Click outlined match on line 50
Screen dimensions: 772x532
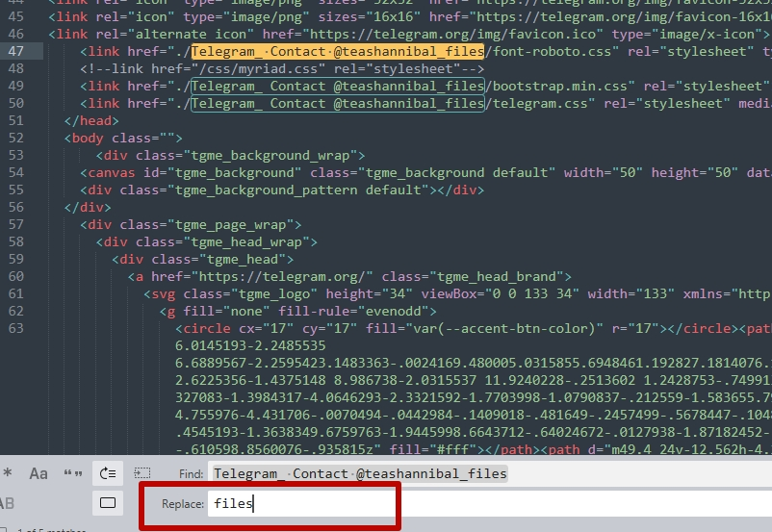tap(338, 103)
